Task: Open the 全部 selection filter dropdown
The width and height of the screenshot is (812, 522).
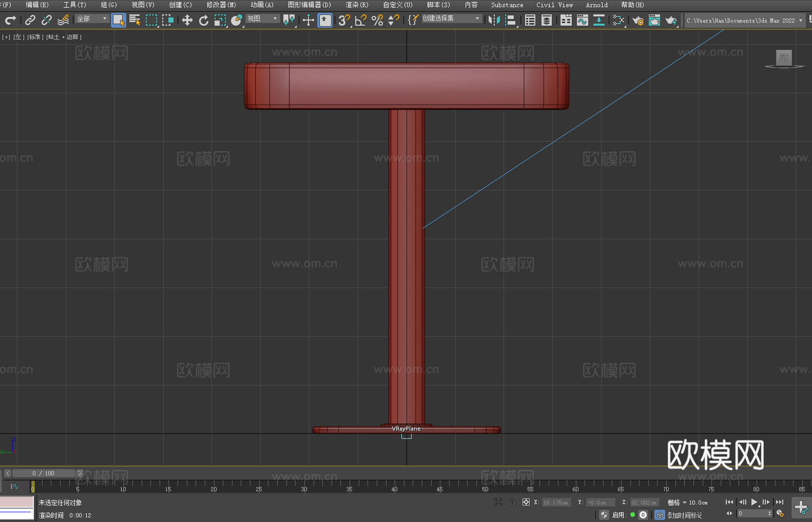Action: 92,18
